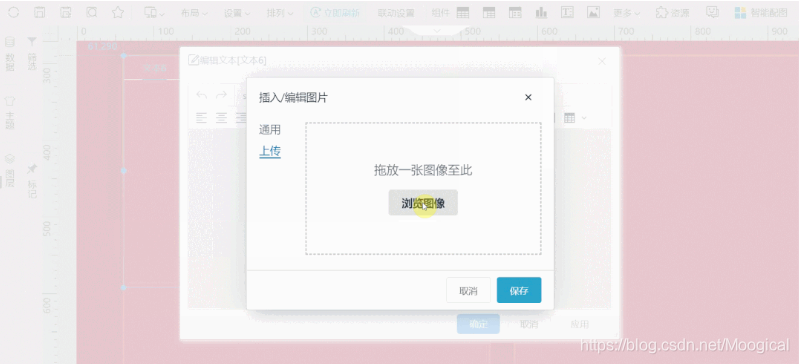Click the 浏览图像 browse image button
The height and width of the screenshot is (364, 799).
(x=423, y=202)
